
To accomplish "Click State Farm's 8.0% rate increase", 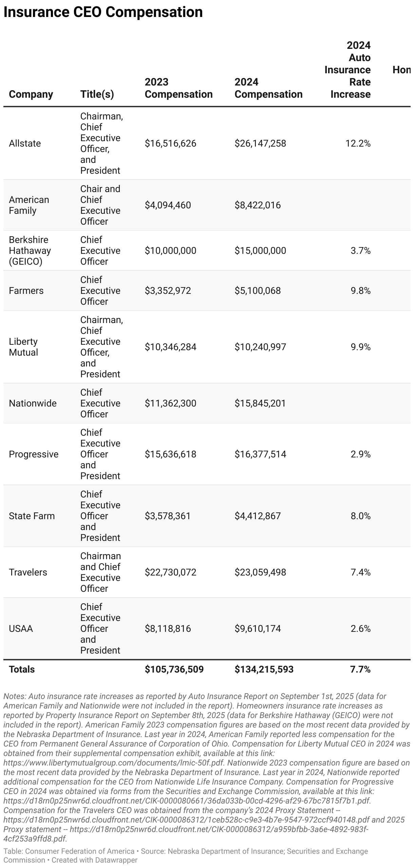I will click(x=360, y=516).
